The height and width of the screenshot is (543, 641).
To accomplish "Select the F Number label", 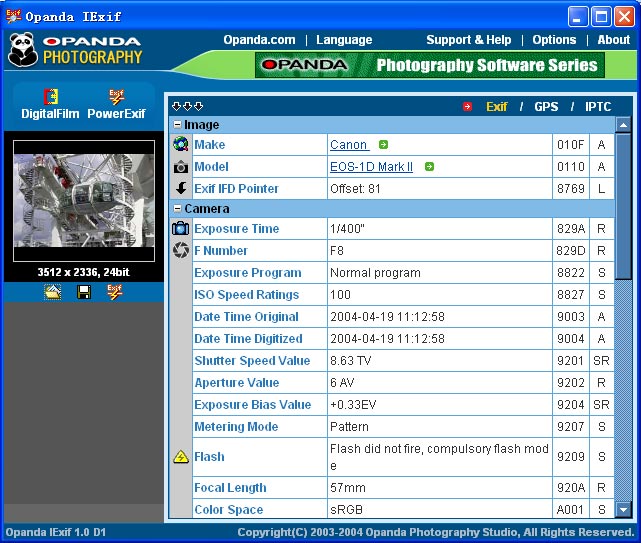I will [221, 251].
